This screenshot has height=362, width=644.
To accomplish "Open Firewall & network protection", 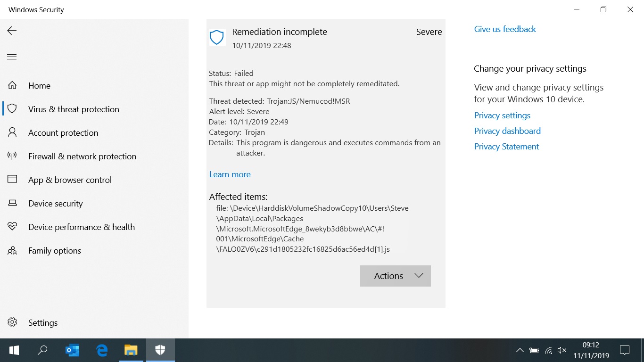I will coord(82,156).
